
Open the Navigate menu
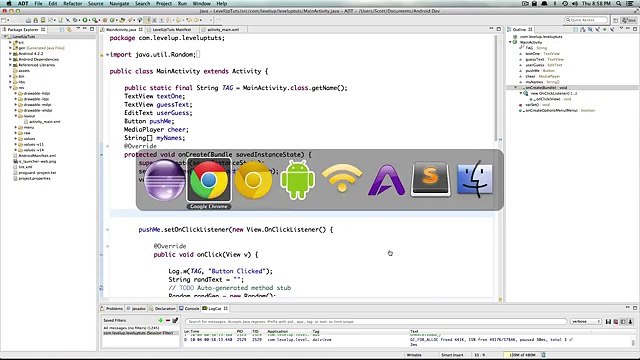pyautogui.click(x=119, y=3)
